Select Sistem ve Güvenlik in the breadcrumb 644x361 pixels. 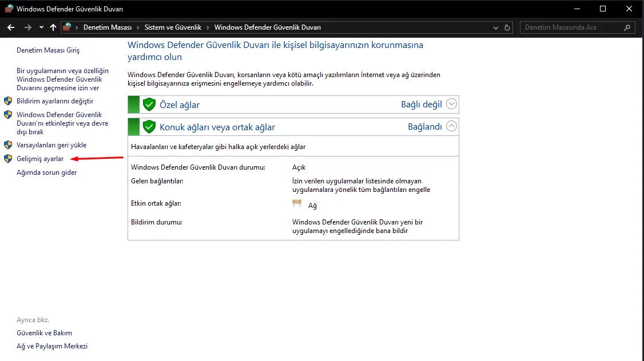click(173, 27)
